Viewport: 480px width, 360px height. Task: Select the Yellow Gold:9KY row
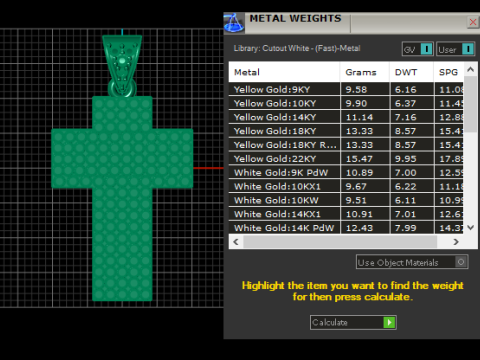coord(346,89)
